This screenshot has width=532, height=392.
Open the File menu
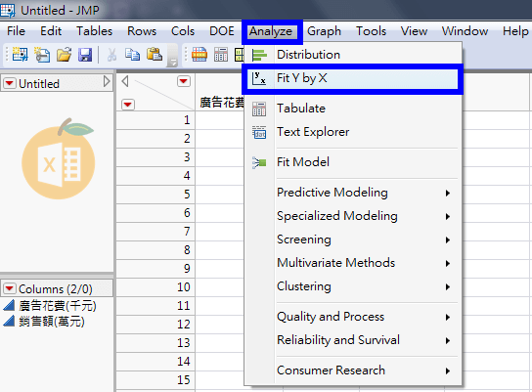tap(16, 31)
